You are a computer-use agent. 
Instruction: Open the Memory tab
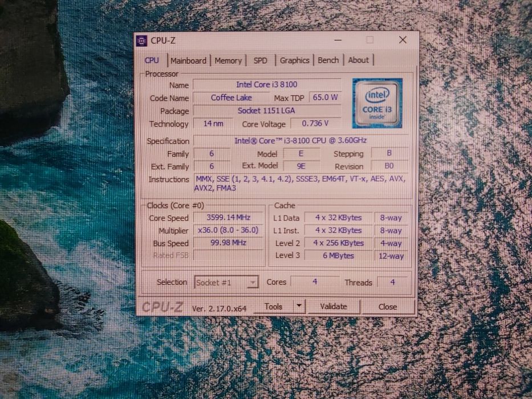(228, 61)
